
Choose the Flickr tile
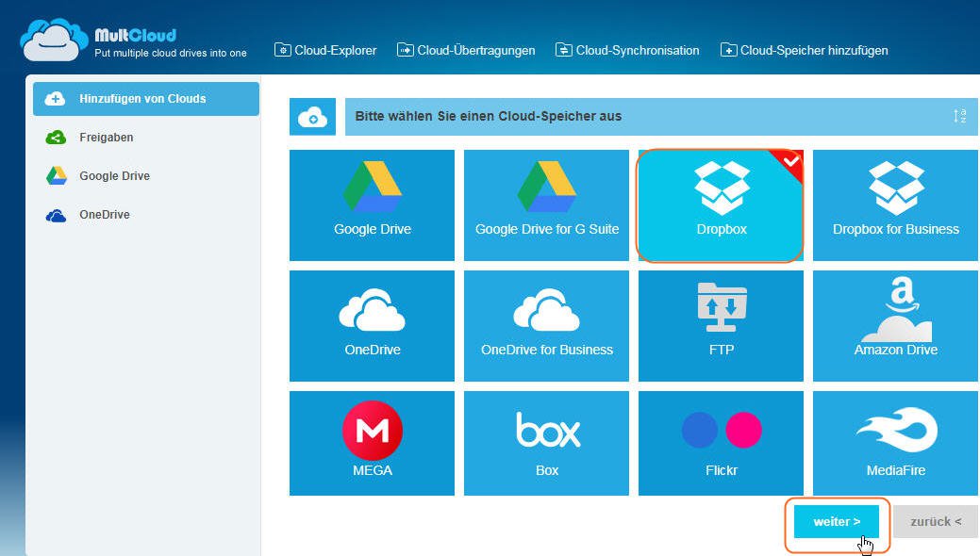[721, 443]
